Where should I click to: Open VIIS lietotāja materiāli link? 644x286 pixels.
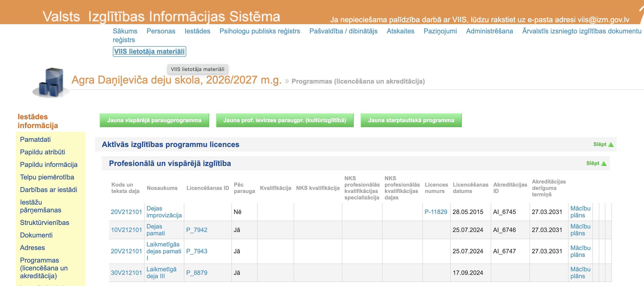pos(149,51)
